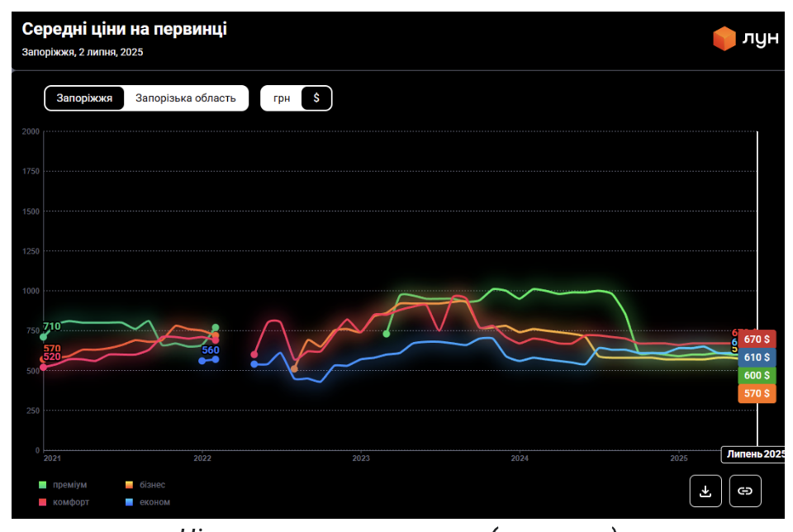Click the Середні ціни на первинці title
793x532 pixels.
coord(124,30)
